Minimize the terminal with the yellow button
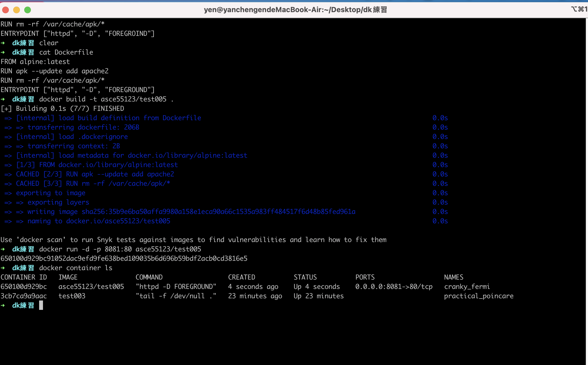The image size is (588, 365). pyautogui.click(x=17, y=10)
